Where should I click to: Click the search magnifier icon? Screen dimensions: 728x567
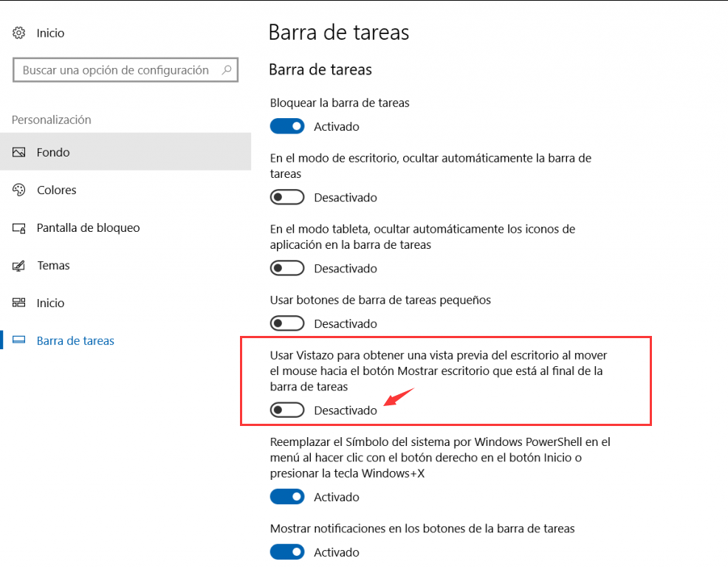(226, 69)
